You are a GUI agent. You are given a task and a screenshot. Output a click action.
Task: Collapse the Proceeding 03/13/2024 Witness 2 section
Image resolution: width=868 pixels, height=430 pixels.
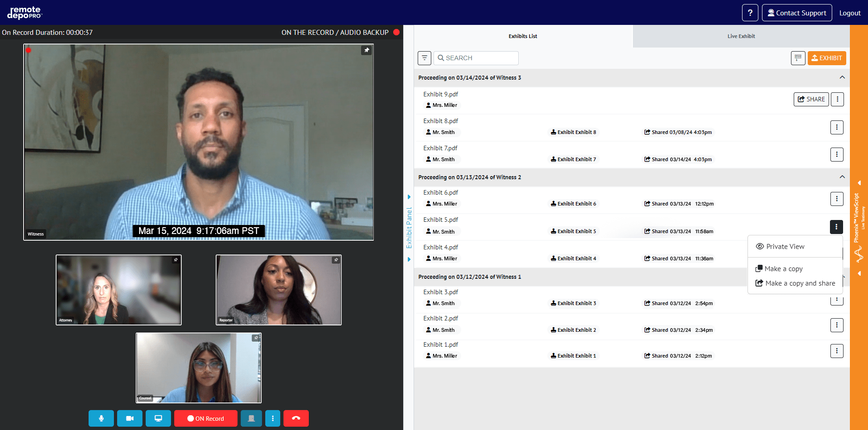tap(842, 177)
